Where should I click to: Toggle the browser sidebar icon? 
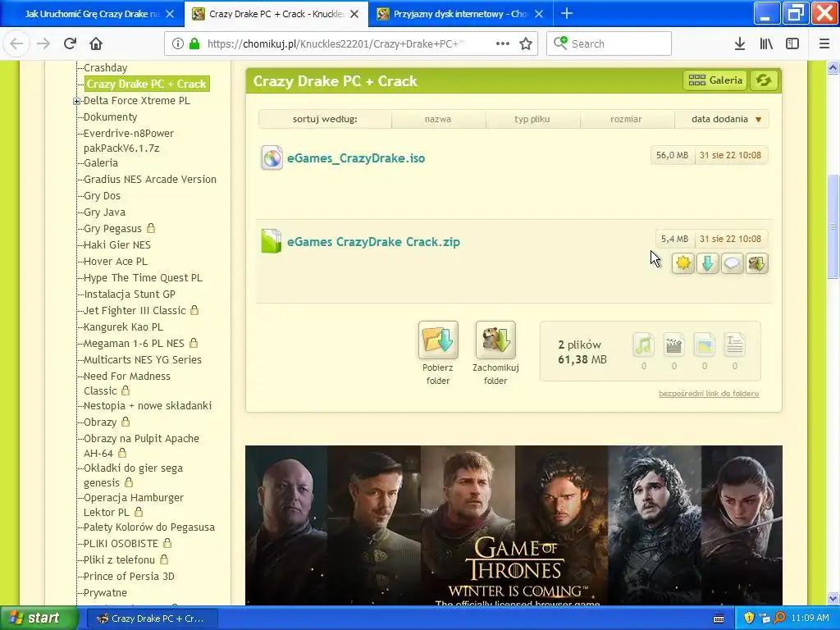792,43
